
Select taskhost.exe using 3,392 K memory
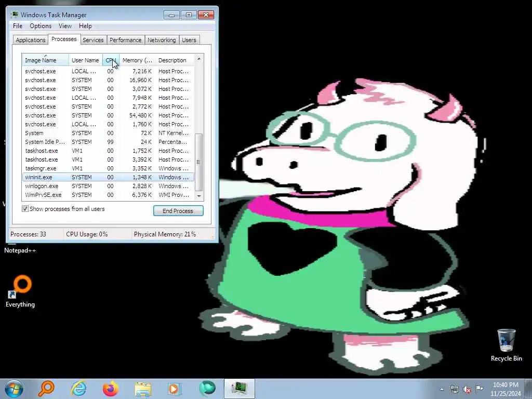pyautogui.click(x=108, y=159)
